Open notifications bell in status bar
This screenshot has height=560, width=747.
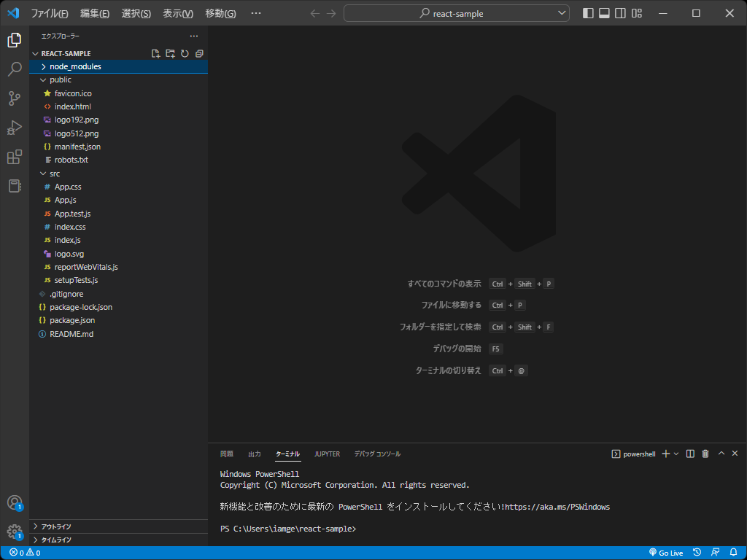734,553
